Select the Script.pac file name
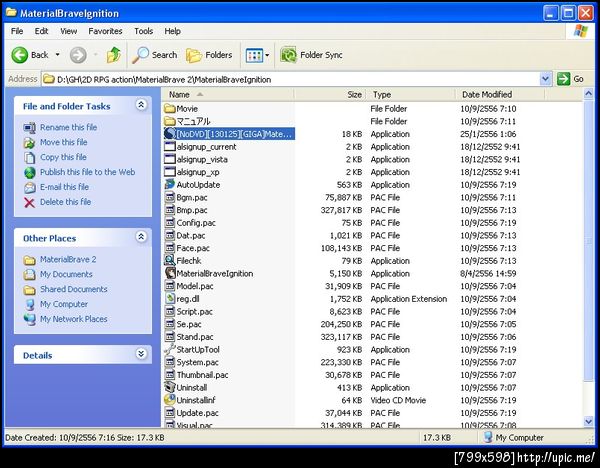Screen dimensions: 600x468 (194, 311)
